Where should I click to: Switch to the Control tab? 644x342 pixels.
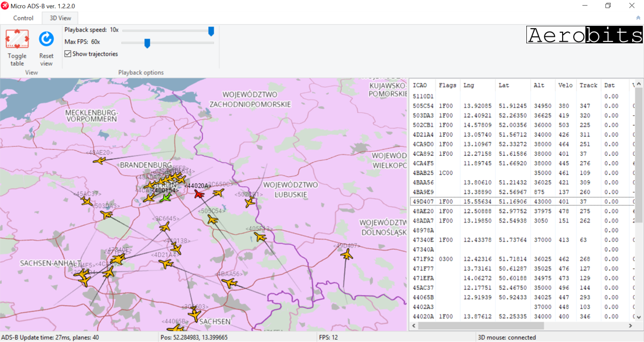pos(23,18)
